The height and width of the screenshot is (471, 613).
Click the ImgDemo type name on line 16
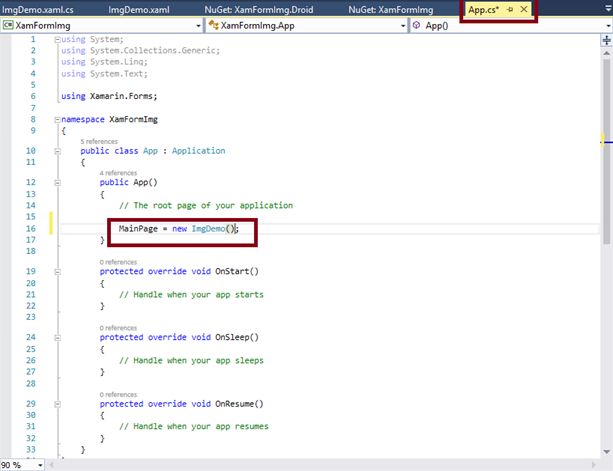208,229
